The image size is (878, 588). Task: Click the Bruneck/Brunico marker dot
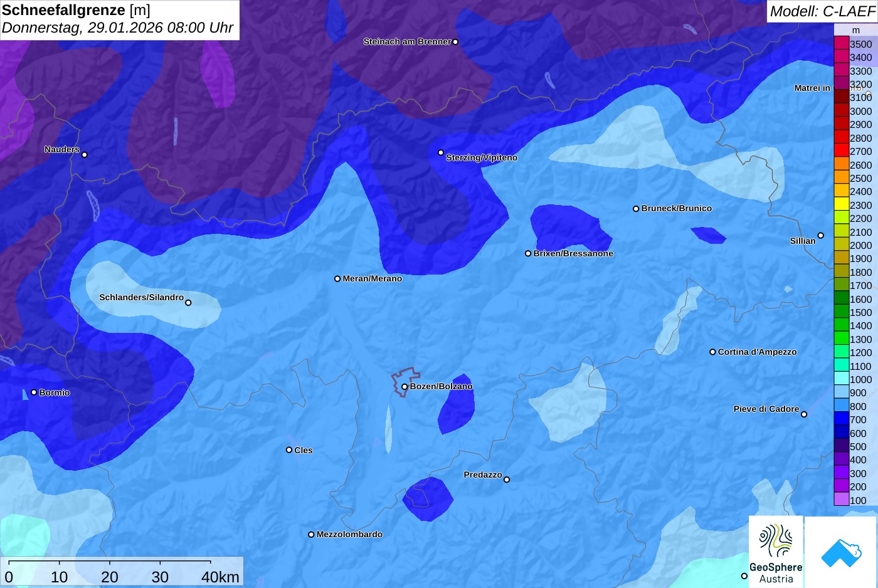point(636,209)
